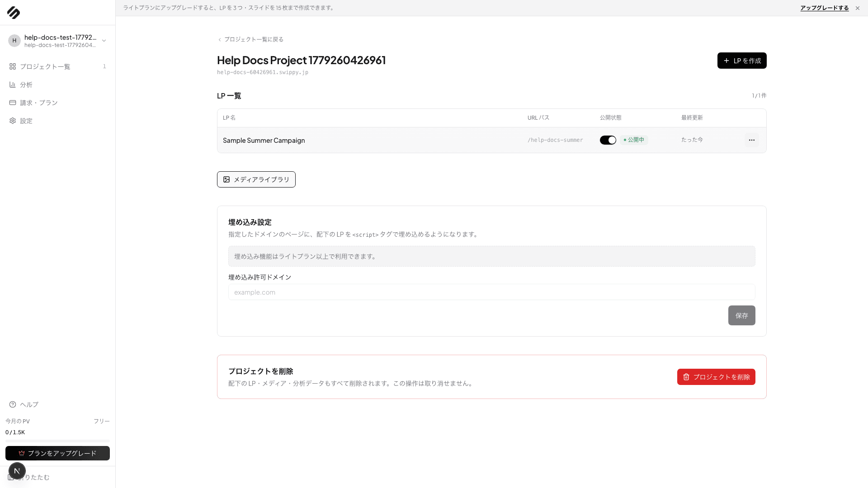Click the プランをアップグレード button
The image size is (868, 488).
(x=57, y=453)
